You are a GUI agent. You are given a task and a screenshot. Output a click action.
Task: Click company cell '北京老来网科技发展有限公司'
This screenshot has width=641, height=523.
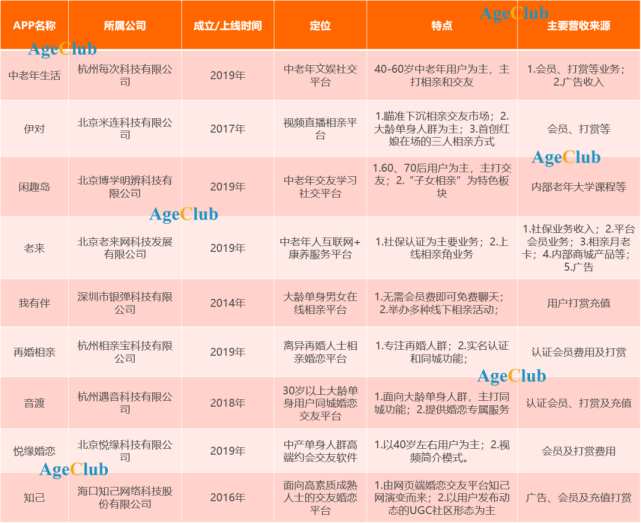click(x=125, y=248)
